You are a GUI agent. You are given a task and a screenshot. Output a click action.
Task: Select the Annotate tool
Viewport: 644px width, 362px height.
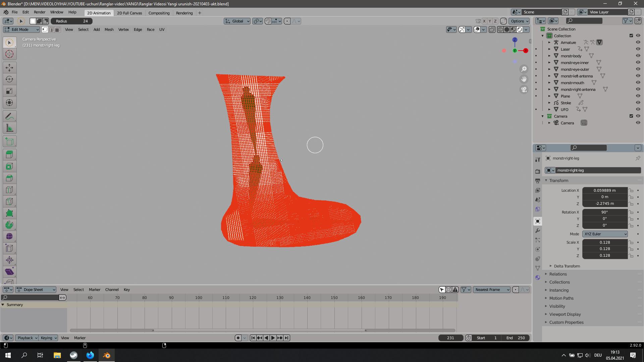pyautogui.click(x=9, y=116)
